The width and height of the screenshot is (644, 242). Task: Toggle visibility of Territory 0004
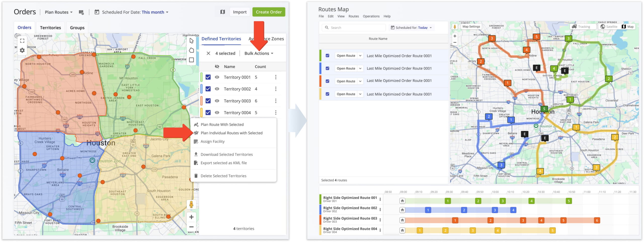pos(217,113)
